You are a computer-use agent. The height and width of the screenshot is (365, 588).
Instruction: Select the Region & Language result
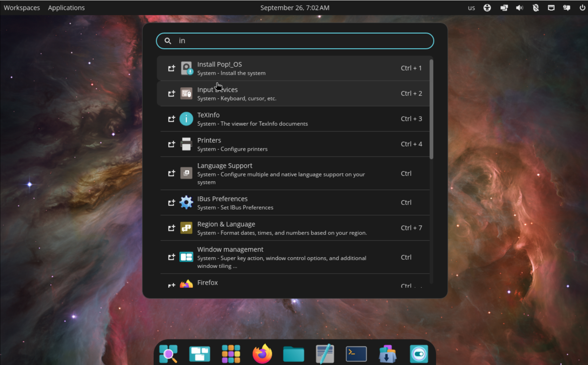click(266, 228)
